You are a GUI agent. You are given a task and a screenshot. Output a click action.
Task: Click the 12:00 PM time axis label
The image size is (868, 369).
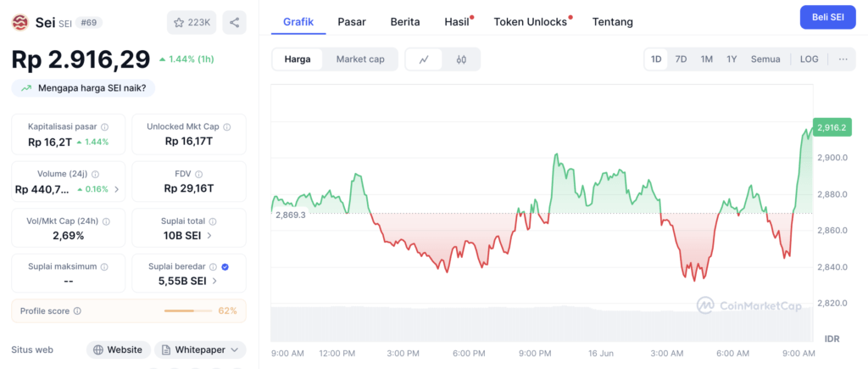coord(337,353)
